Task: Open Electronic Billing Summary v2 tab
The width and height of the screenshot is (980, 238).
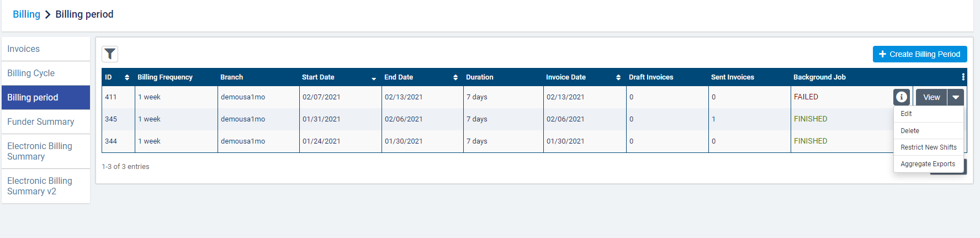Action: tap(40, 186)
